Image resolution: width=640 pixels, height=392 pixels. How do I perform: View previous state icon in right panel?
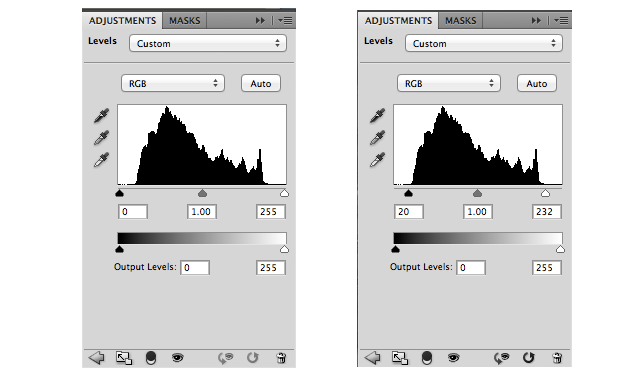pyautogui.click(x=501, y=358)
